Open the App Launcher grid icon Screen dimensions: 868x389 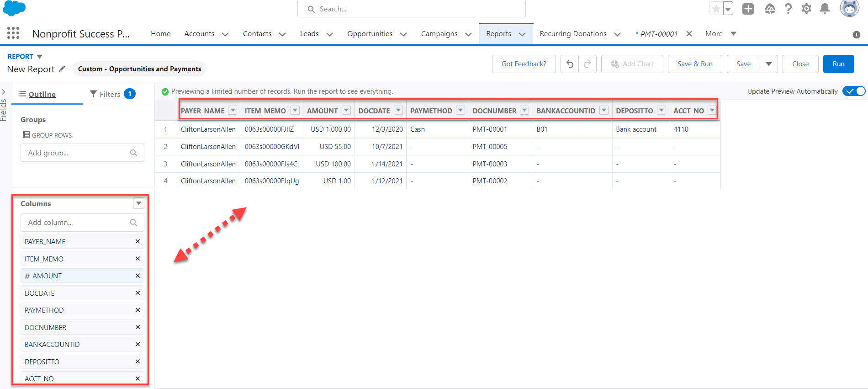(x=13, y=33)
